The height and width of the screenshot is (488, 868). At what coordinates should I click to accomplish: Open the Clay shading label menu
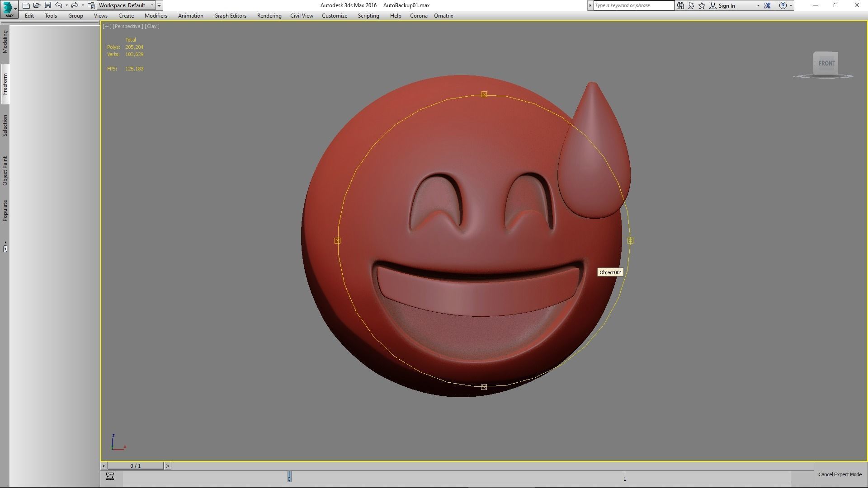[x=152, y=26]
